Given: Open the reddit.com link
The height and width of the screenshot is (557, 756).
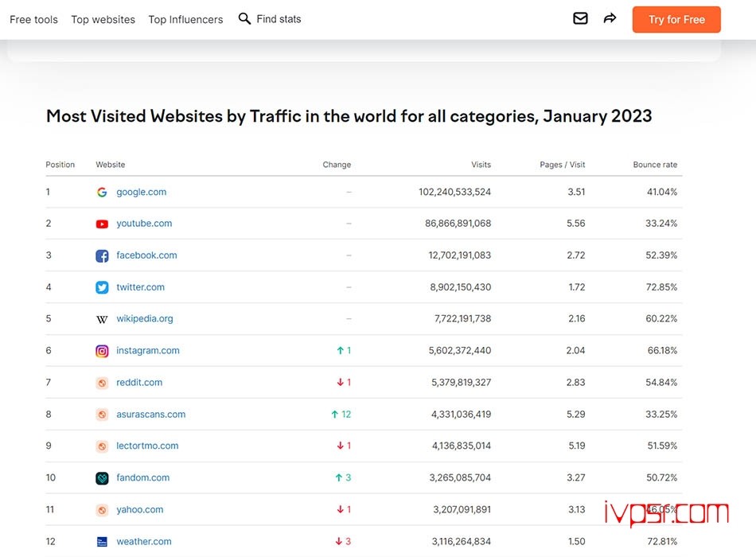Looking at the screenshot, I should tap(139, 383).
